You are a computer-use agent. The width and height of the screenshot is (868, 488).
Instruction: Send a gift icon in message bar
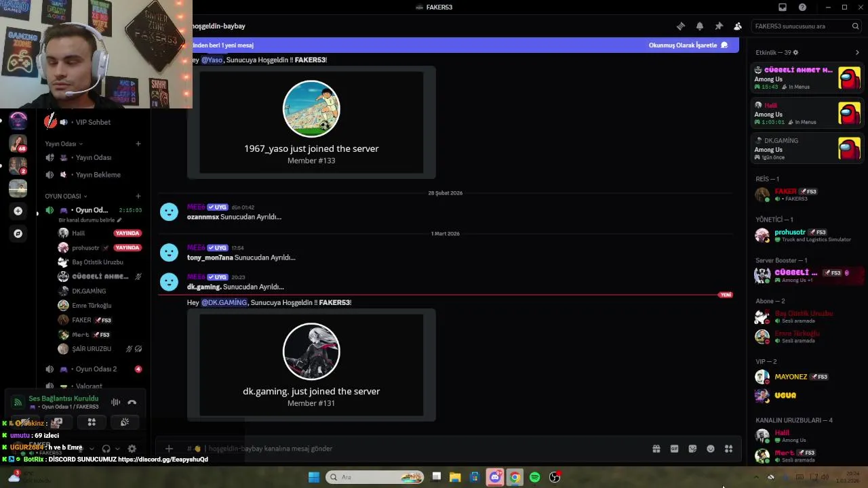point(656,449)
